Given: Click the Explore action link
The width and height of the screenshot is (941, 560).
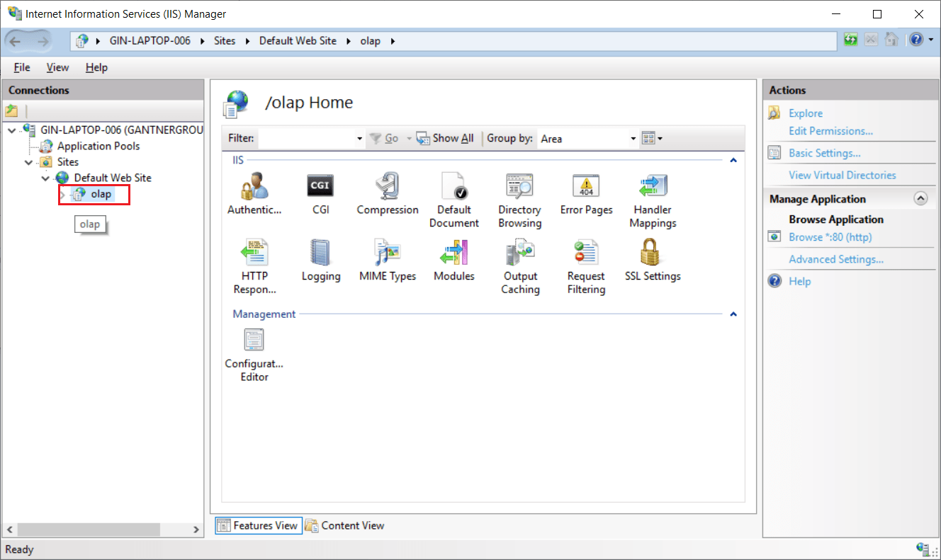Looking at the screenshot, I should (x=806, y=113).
